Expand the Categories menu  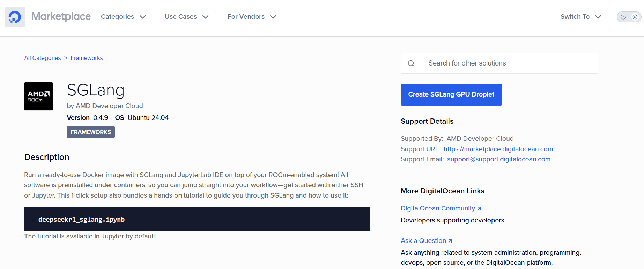(x=123, y=17)
